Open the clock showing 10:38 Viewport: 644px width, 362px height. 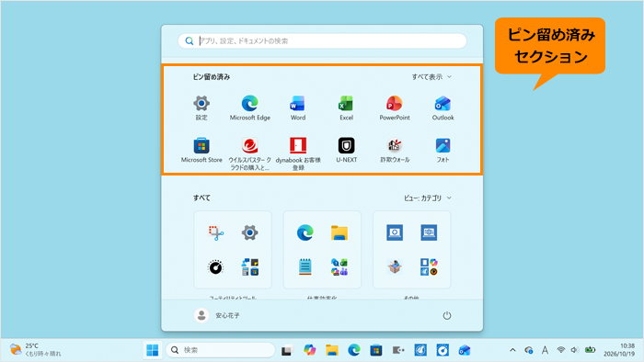coord(619,350)
